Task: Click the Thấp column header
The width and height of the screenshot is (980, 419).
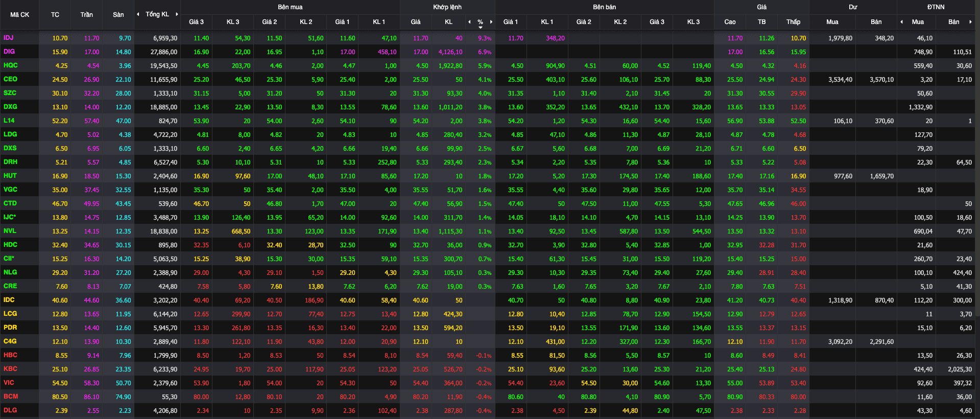Action: (x=793, y=22)
